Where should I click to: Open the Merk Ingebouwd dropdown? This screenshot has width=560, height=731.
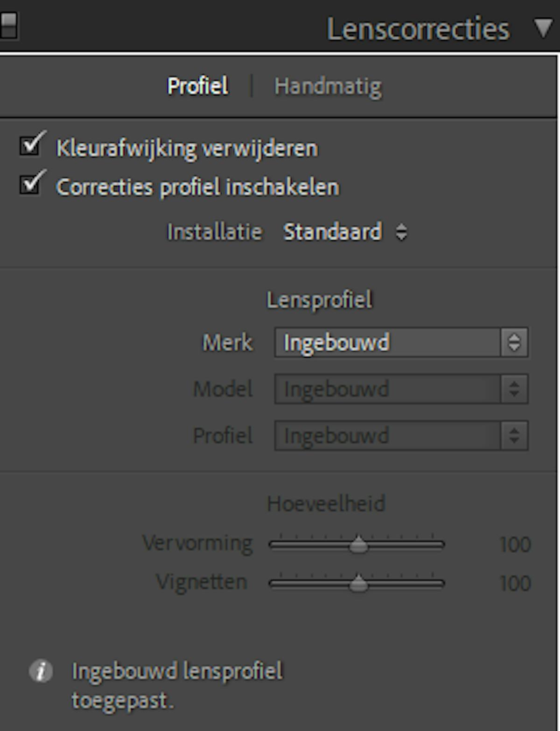point(401,342)
